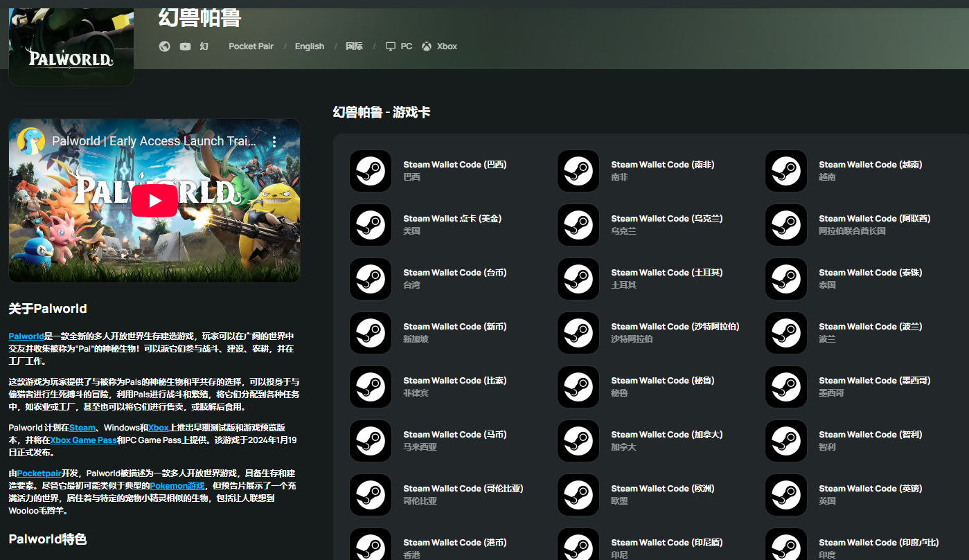Open the Xbox Game Pass link
Image resolution: width=969 pixels, height=560 pixels.
click(x=82, y=440)
